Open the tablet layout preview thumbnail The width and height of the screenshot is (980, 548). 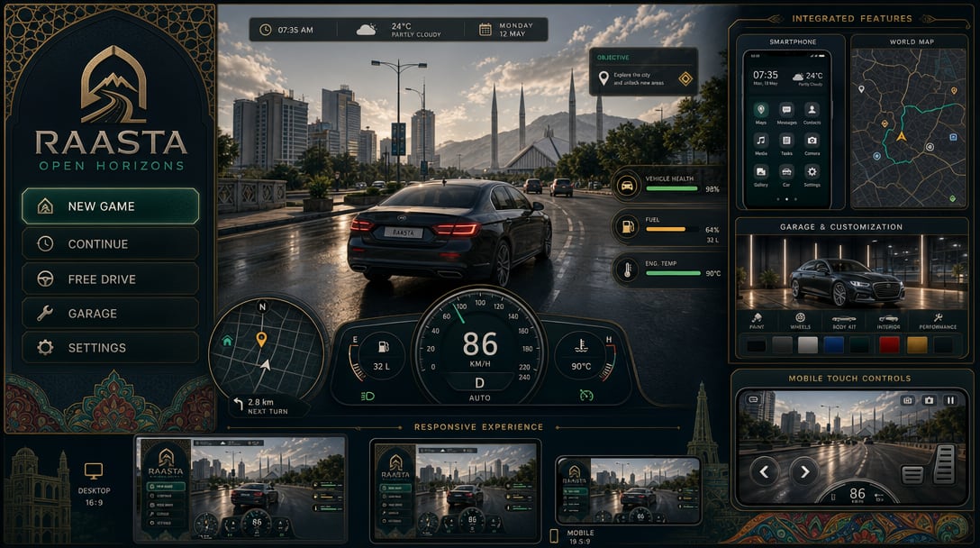[x=455, y=490]
